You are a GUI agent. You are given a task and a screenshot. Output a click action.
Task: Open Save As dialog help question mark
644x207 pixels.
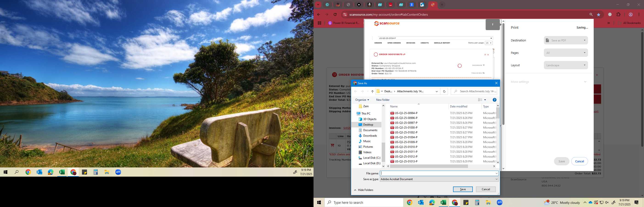[495, 100]
